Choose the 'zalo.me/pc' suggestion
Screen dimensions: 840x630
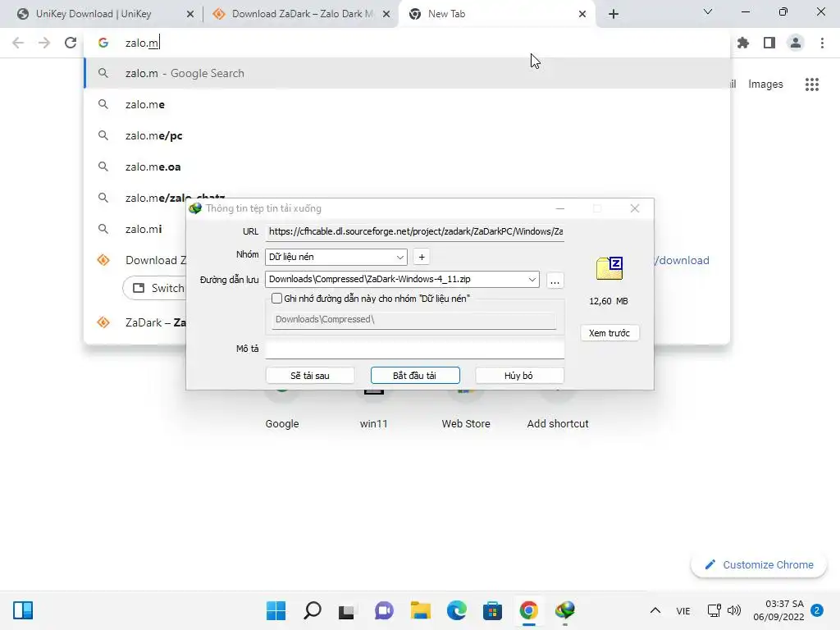point(407,135)
